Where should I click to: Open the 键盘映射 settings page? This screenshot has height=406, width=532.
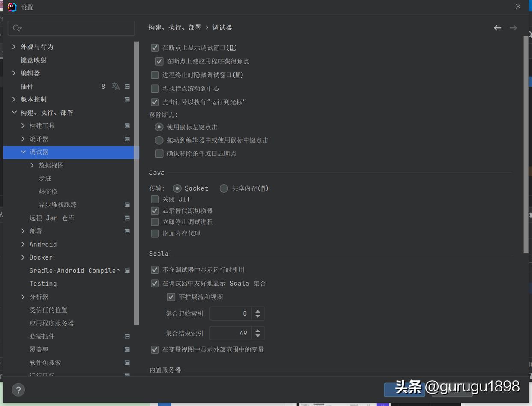pyautogui.click(x=34, y=60)
